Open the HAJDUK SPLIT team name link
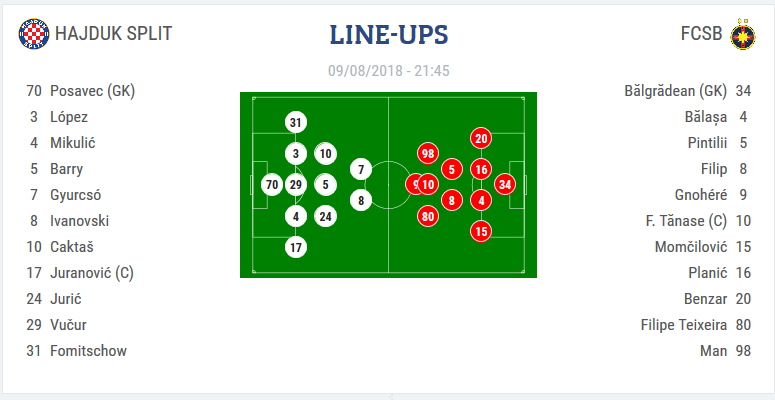This screenshot has height=400, width=775. [x=114, y=34]
